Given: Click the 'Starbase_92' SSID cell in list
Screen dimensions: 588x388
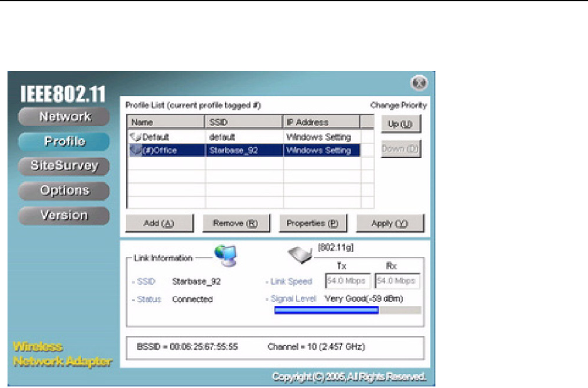Looking at the screenshot, I should 233,150.
